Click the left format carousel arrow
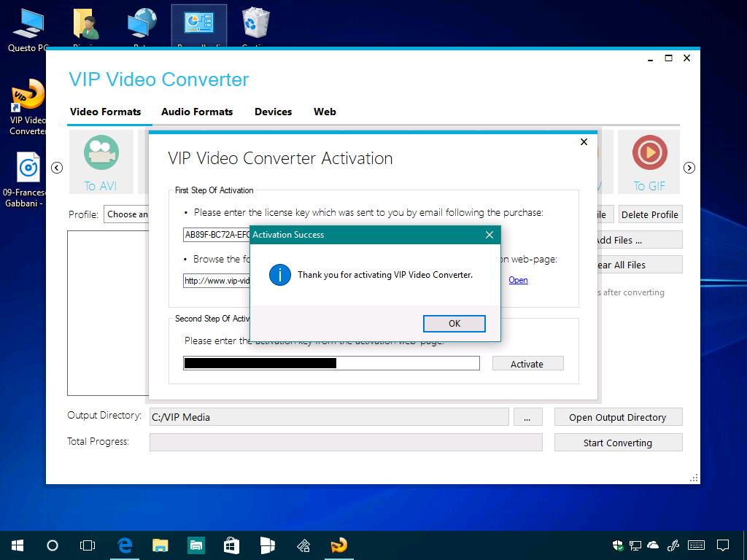 [57, 168]
